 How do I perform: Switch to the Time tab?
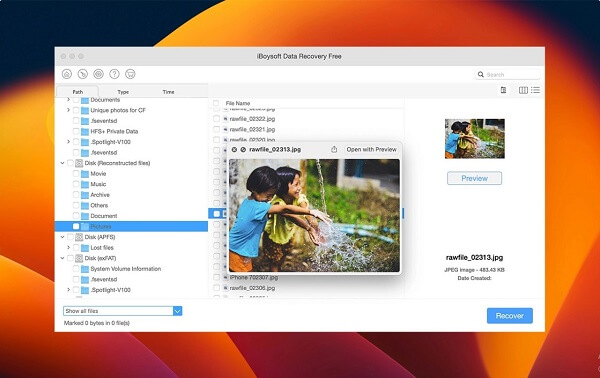(168, 92)
